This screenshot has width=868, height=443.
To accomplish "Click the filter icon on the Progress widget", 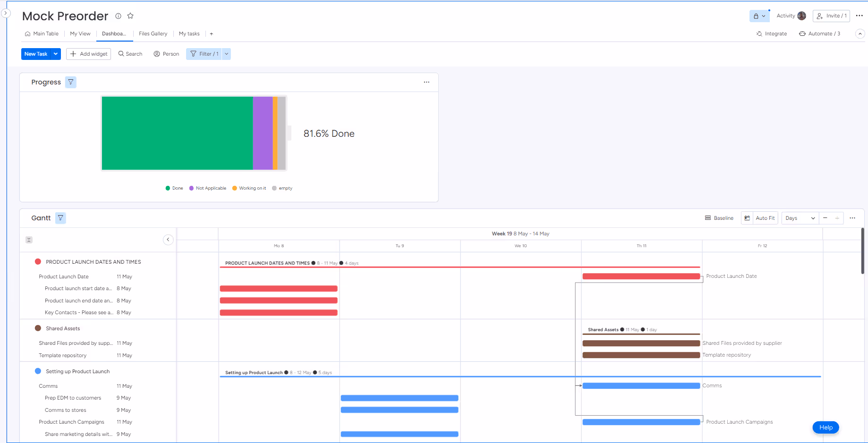I will pyautogui.click(x=70, y=82).
